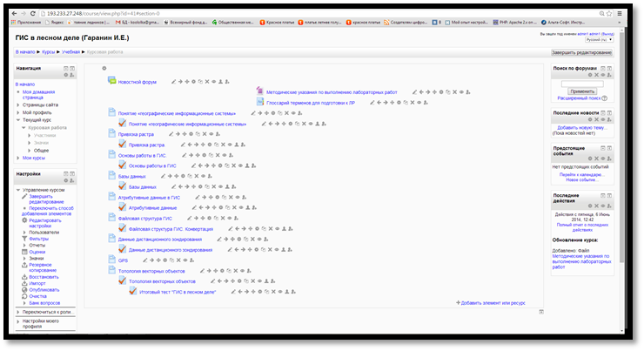The image size is (644, 351).
Task: Expand Переключиться к роли
Action: click(x=18, y=312)
